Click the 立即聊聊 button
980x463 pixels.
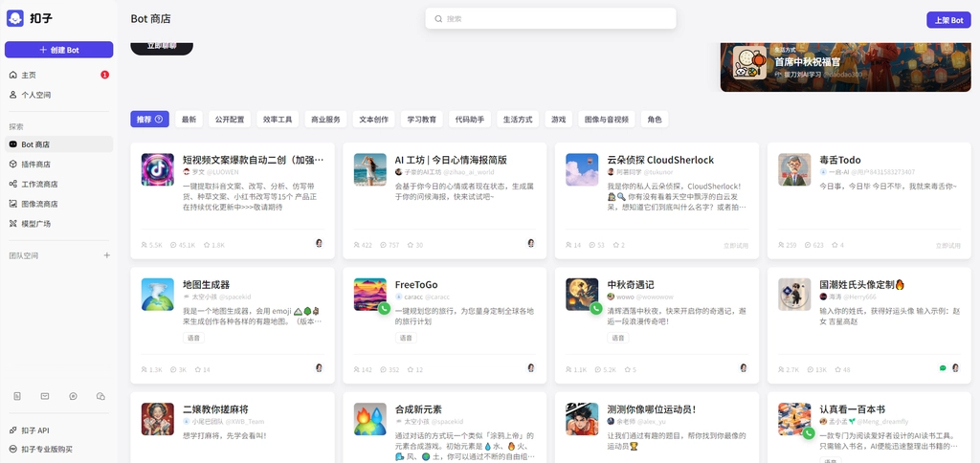(x=162, y=48)
